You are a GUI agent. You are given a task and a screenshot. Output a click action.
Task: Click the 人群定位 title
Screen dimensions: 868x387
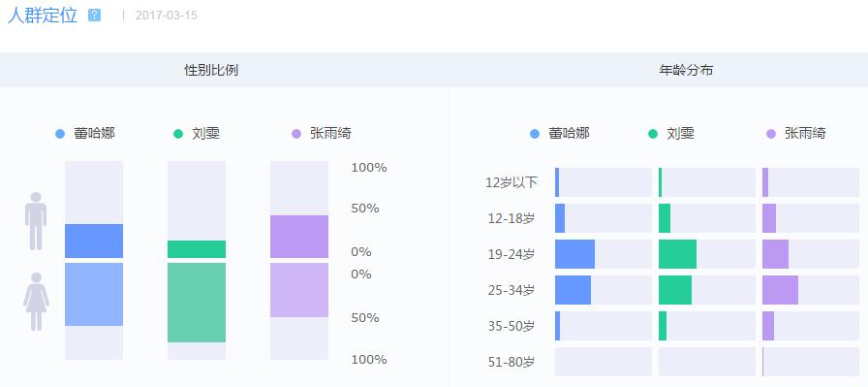(42, 15)
